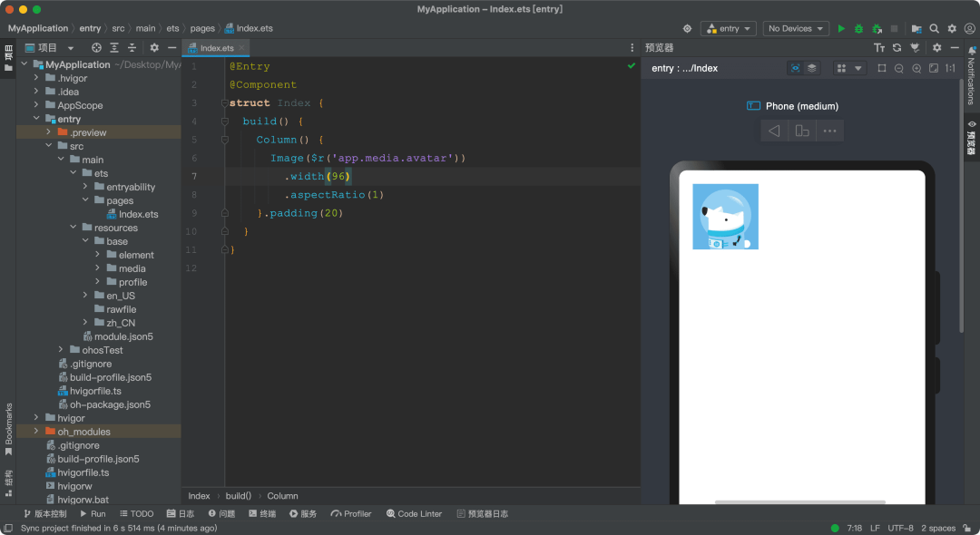Open IDE settings gear in top toolbar

pyautogui.click(x=952, y=29)
